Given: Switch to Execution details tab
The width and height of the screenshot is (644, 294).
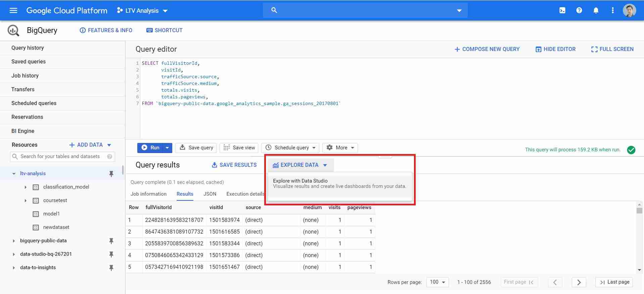Looking at the screenshot, I should tap(245, 194).
